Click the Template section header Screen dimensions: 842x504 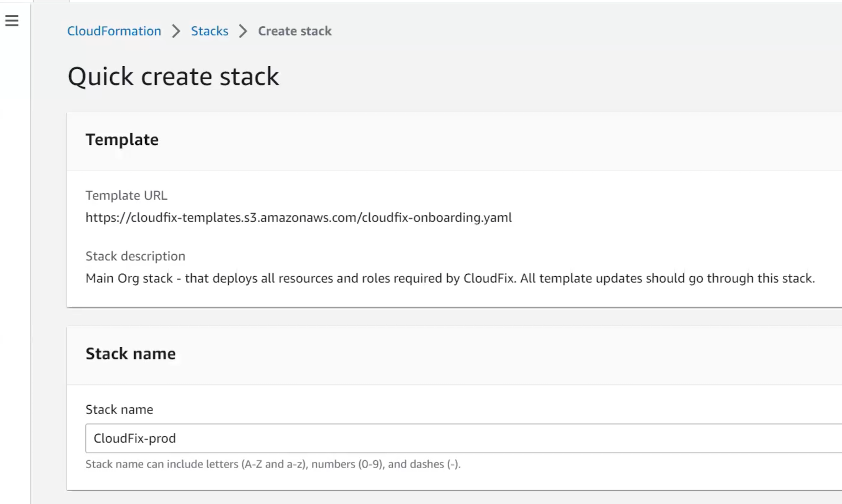[x=122, y=140]
